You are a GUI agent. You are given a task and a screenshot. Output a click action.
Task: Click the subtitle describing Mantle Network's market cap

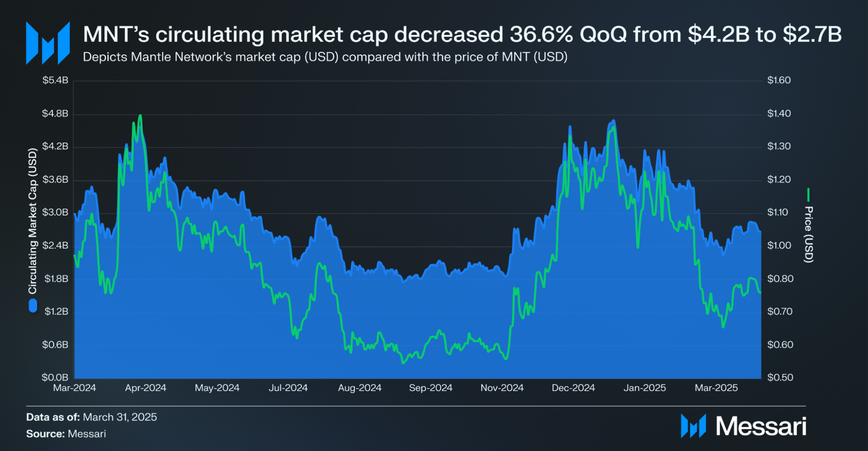pos(325,57)
